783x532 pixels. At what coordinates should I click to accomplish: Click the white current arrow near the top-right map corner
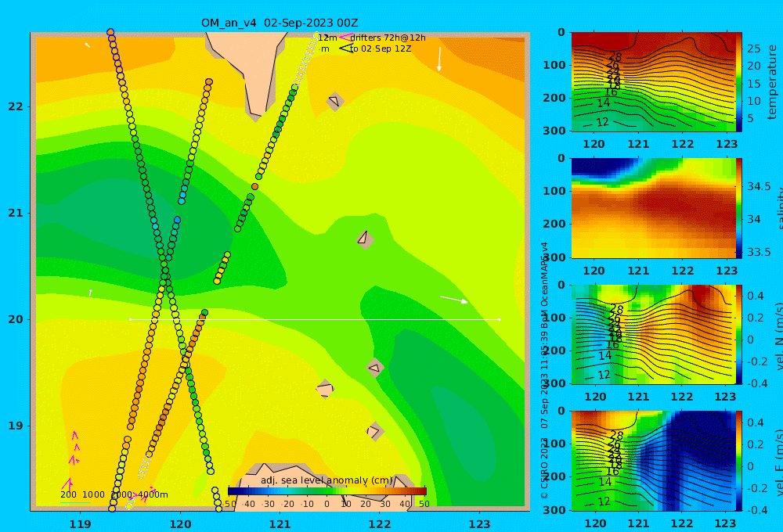(439, 59)
